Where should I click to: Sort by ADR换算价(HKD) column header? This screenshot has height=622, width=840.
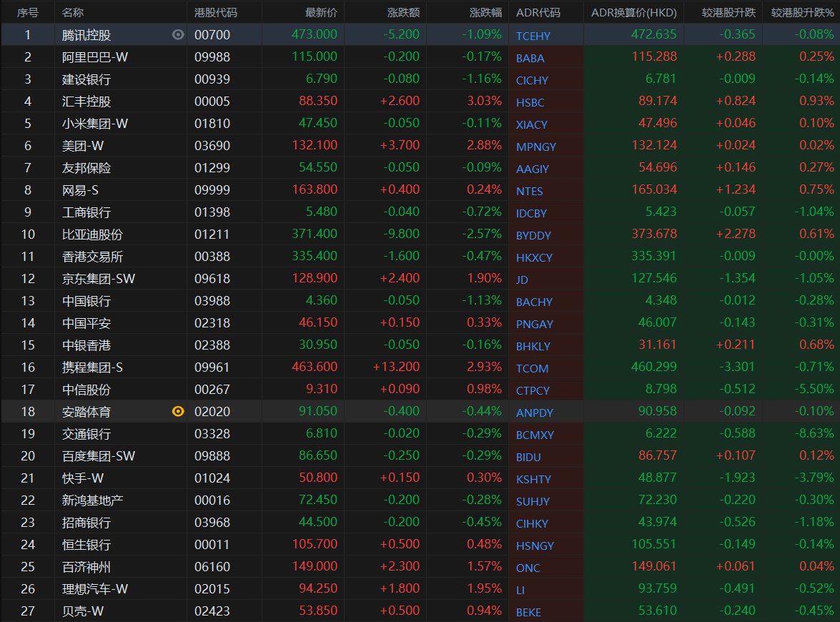[633, 12]
